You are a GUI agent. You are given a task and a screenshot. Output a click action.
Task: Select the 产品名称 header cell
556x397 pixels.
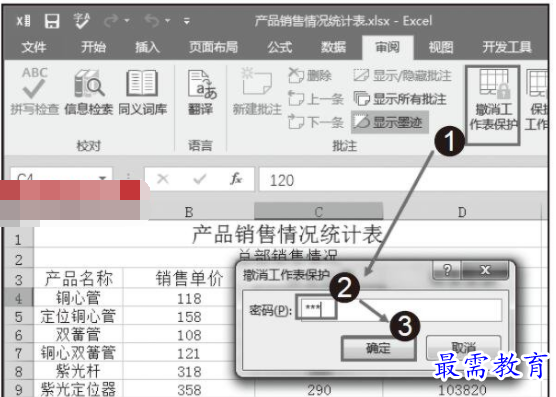tap(78, 278)
